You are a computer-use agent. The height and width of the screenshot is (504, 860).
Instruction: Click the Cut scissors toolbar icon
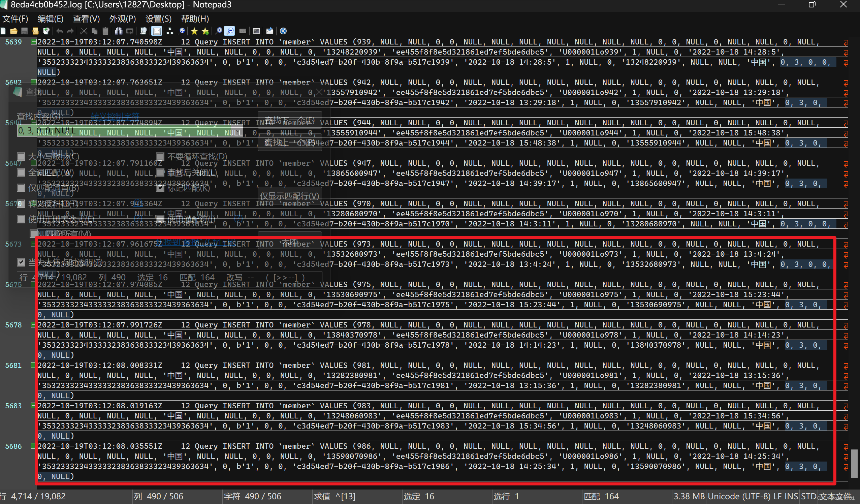point(84,31)
